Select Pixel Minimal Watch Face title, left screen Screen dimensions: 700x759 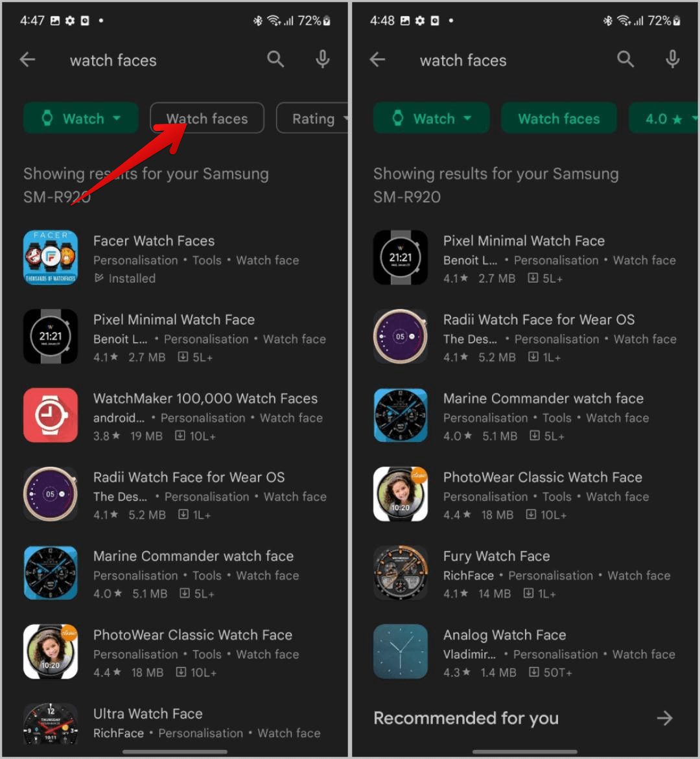174,320
